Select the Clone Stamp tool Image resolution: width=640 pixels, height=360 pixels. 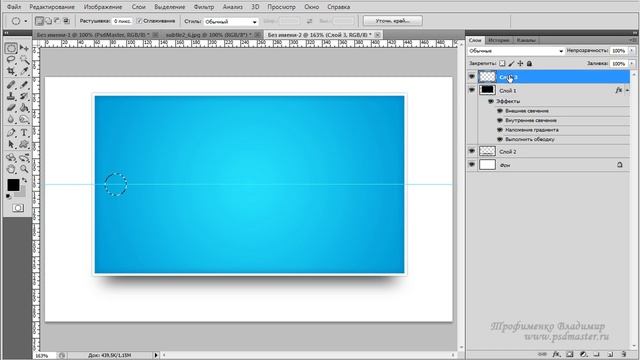(x=11, y=96)
